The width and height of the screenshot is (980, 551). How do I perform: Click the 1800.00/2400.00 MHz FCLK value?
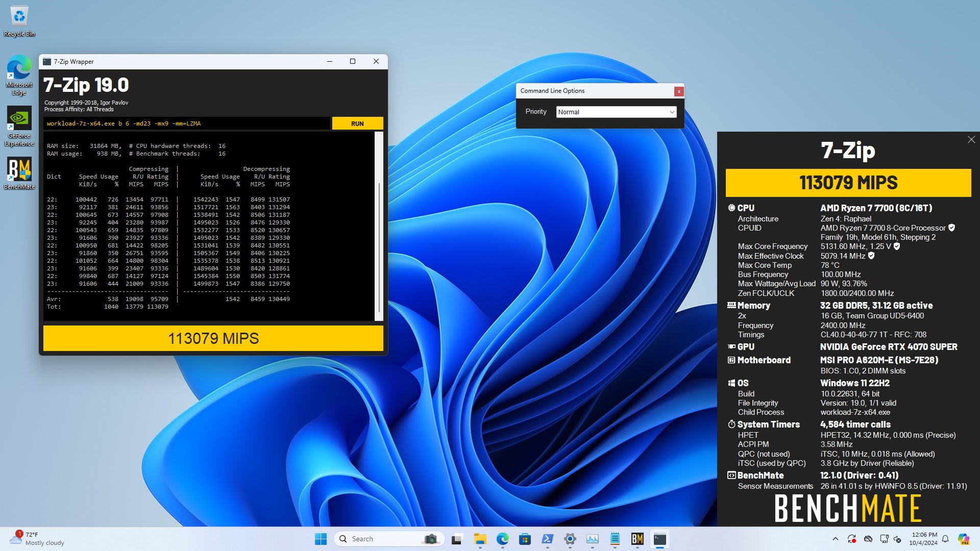857,293
